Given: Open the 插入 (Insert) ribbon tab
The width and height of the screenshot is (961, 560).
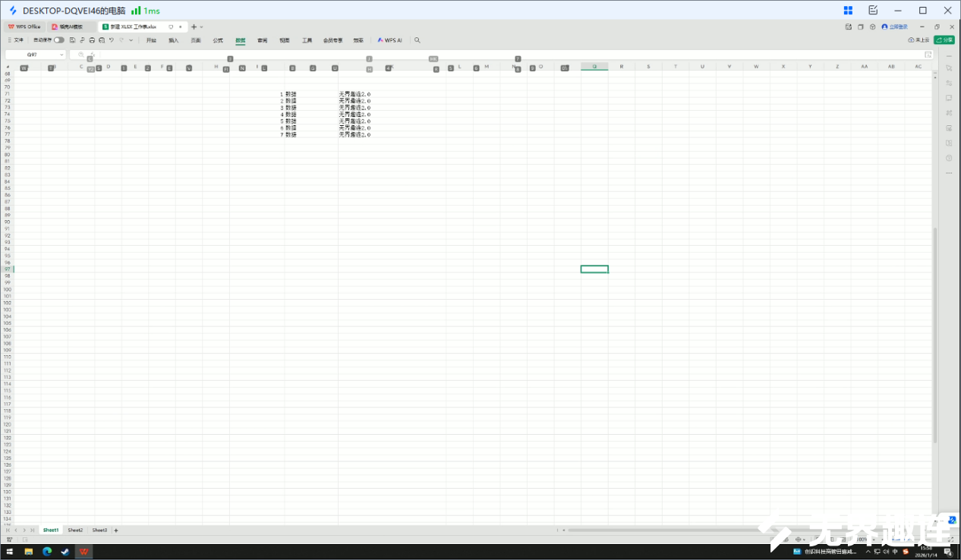Looking at the screenshot, I should [173, 40].
